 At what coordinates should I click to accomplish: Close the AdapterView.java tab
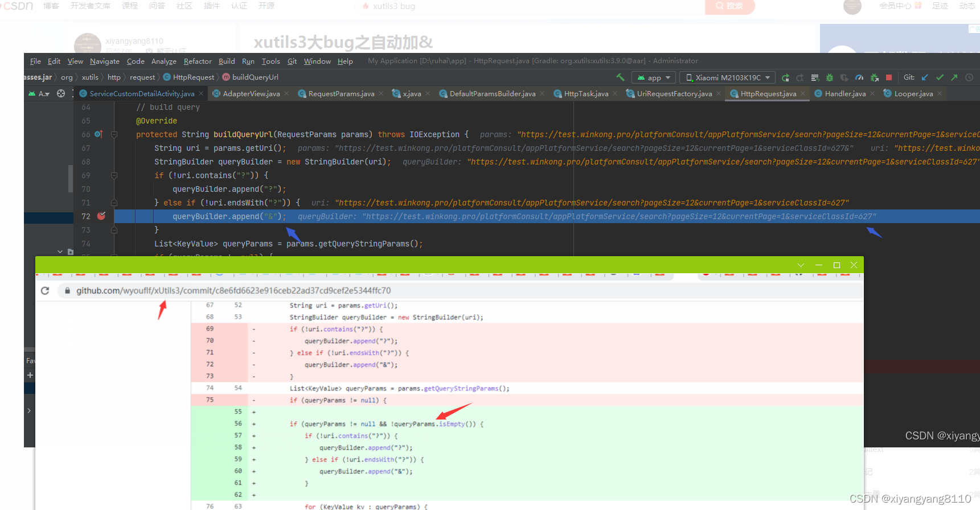pos(286,94)
